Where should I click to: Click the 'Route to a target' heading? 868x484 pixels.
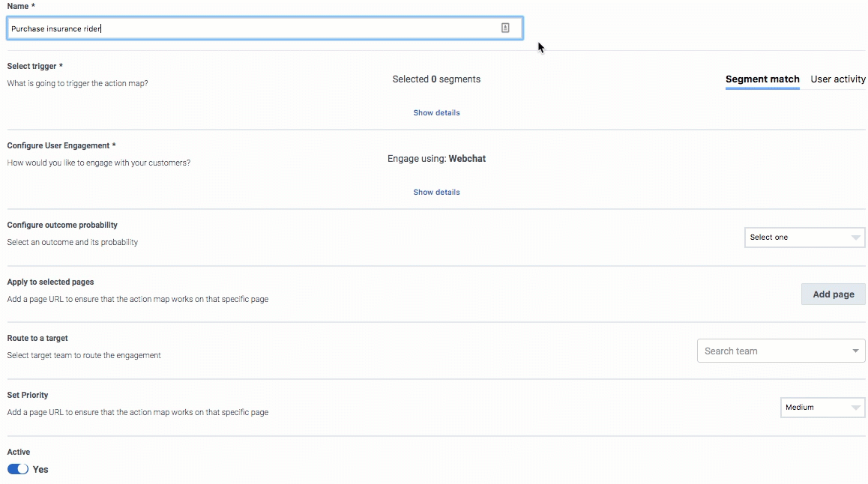pyautogui.click(x=37, y=338)
